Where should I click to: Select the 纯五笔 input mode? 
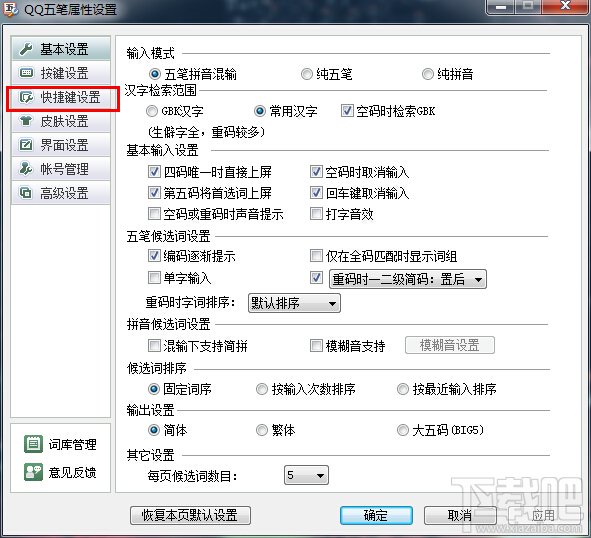(x=306, y=74)
